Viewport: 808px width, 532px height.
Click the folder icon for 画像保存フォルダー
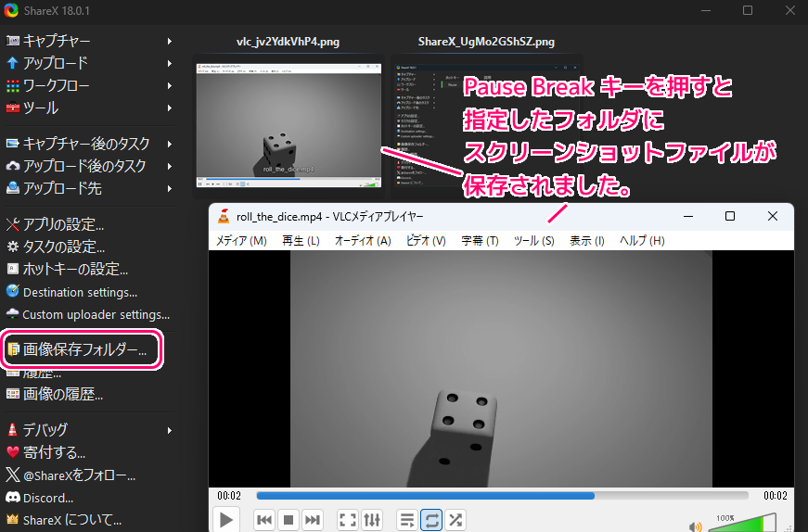(x=13, y=349)
